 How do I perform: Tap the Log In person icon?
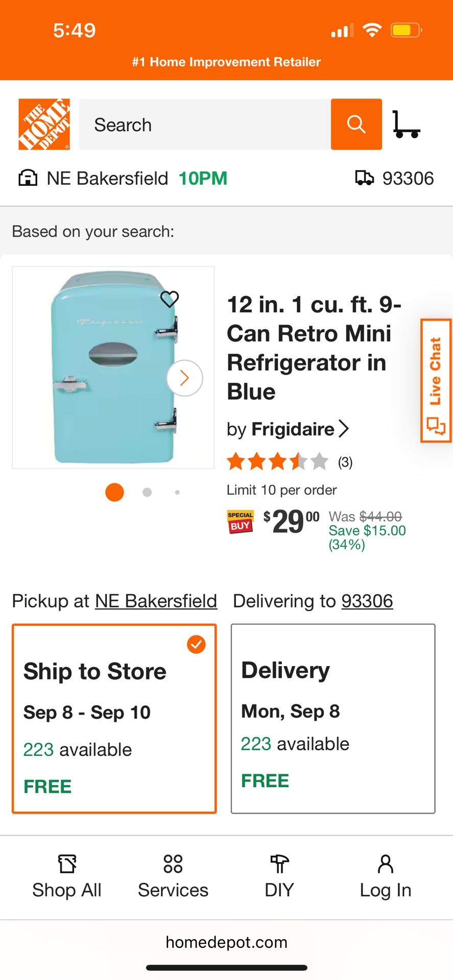click(386, 864)
